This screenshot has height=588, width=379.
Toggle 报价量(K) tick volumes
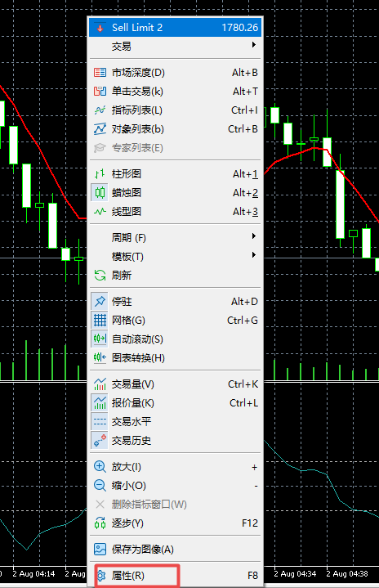click(176, 402)
